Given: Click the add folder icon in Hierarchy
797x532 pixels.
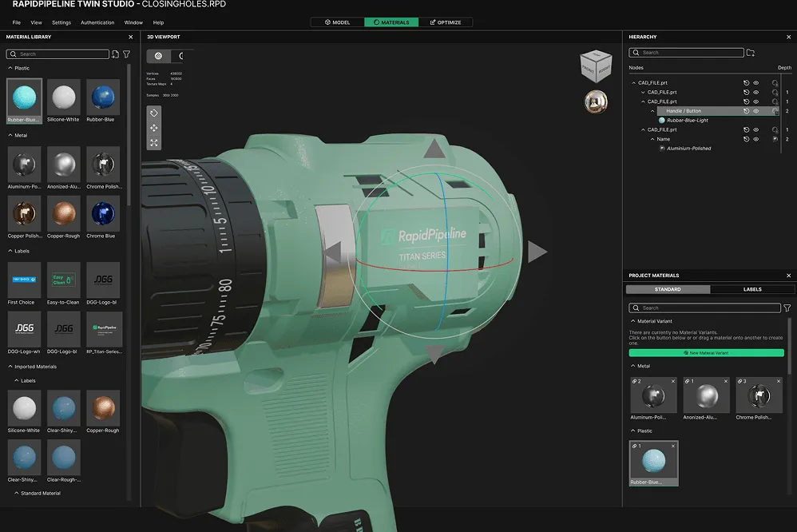Looking at the screenshot, I should coord(750,53).
